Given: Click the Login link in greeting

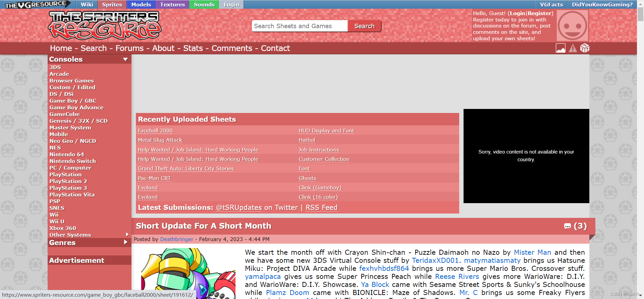Looking at the screenshot, I should click(517, 13).
